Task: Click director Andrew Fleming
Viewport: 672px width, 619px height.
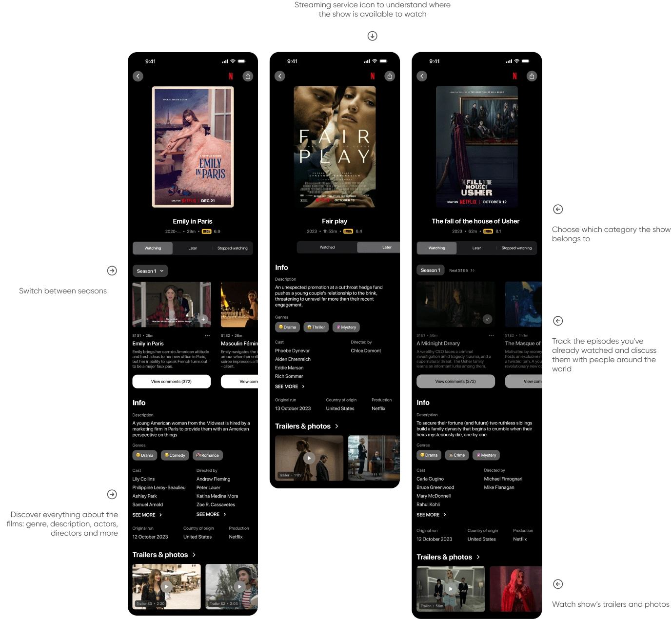Action: pos(213,479)
